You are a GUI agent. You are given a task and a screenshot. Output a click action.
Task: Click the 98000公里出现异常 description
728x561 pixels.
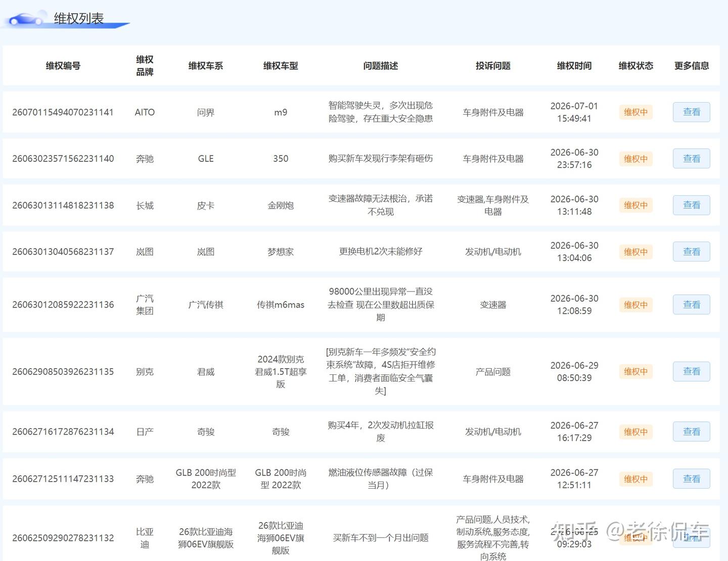pos(381,305)
